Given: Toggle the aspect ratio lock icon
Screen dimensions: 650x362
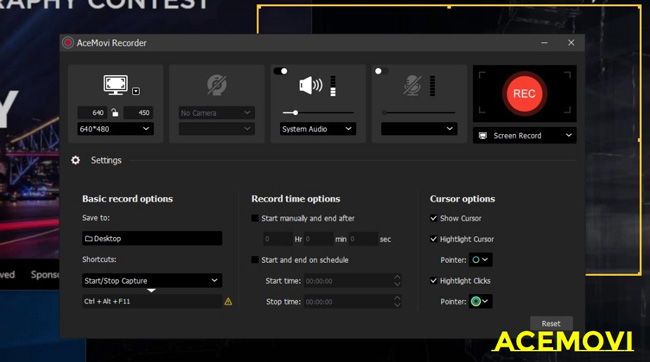Looking at the screenshot, I should click(115, 112).
